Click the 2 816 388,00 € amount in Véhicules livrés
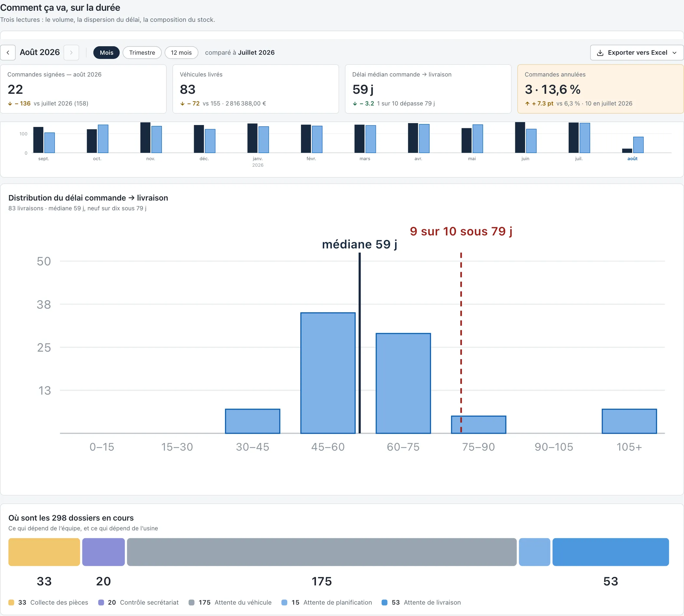 coord(246,104)
